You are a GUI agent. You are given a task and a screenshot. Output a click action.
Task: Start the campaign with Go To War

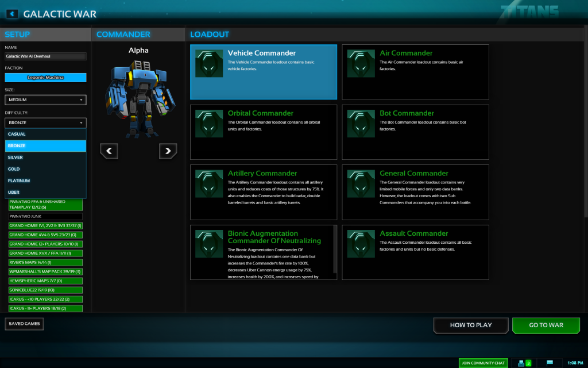point(546,325)
